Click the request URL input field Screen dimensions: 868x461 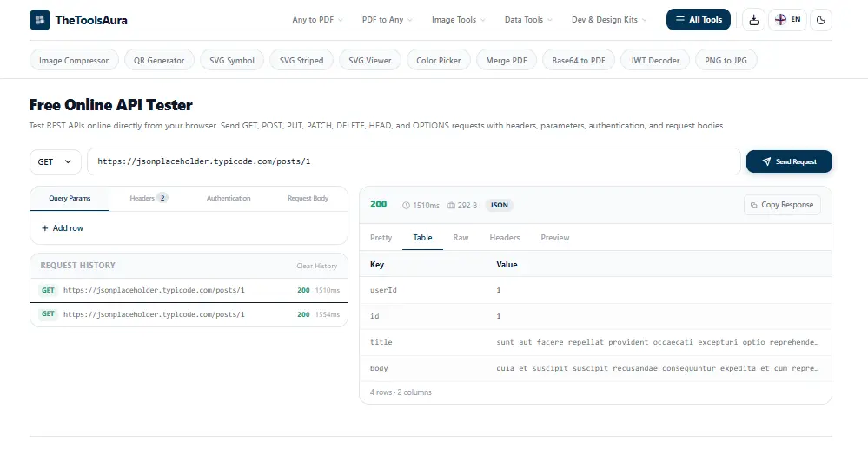(x=414, y=161)
